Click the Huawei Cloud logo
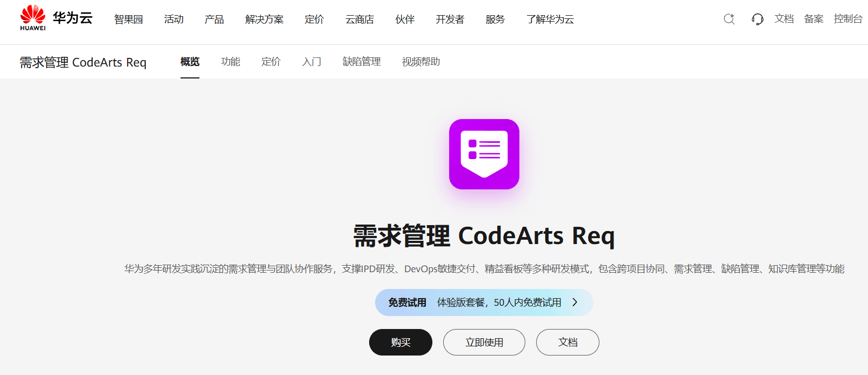This screenshot has height=375, width=868. coord(56,18)
